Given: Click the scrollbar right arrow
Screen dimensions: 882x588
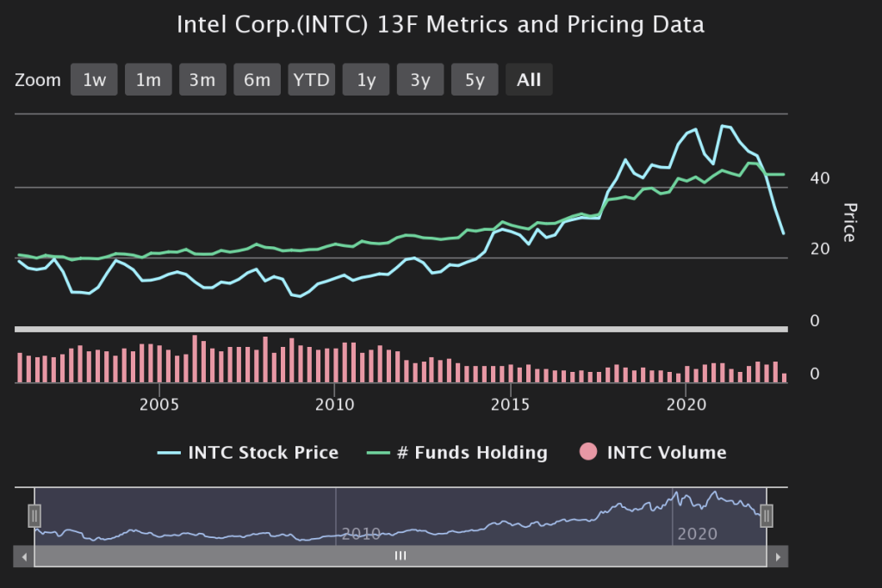Looking at the screenshot, I should click(777, 557).
